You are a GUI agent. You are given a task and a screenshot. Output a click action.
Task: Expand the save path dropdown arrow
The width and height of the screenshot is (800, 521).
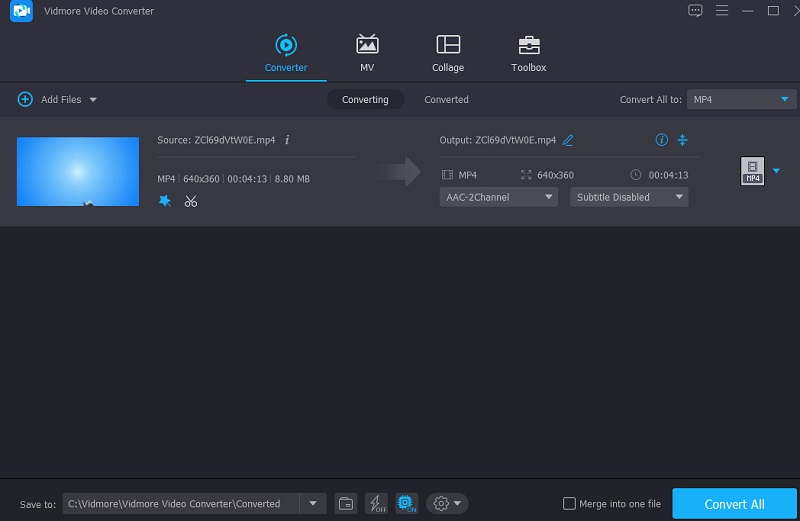point(313,504)
